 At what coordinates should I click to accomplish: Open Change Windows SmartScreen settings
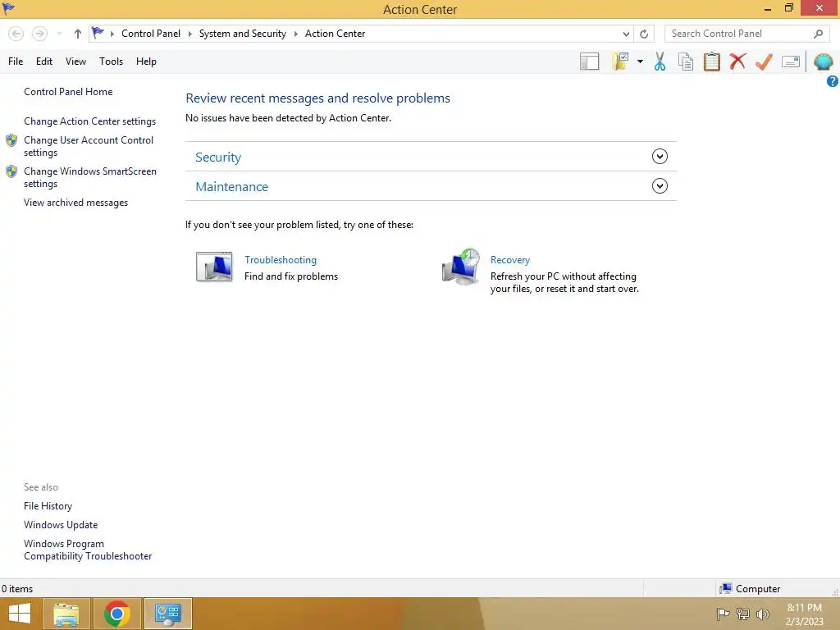pos(90,177)
